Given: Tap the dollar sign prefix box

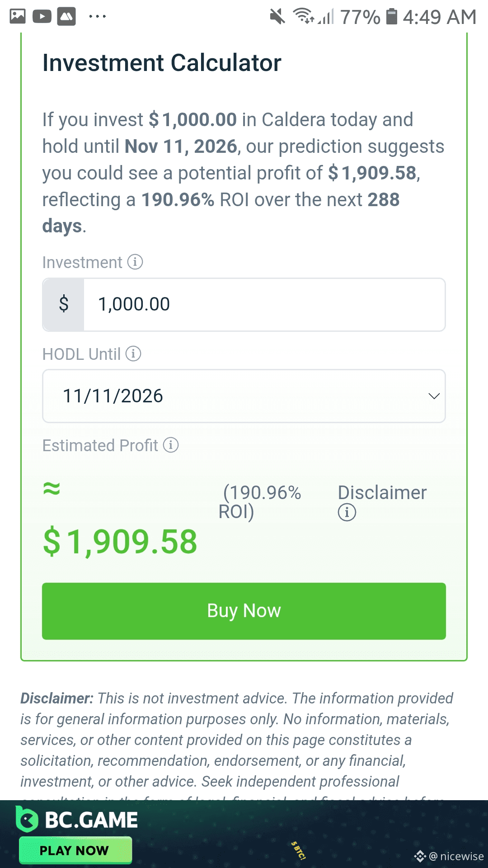Looking at the screenshot, I should point(64,305).
